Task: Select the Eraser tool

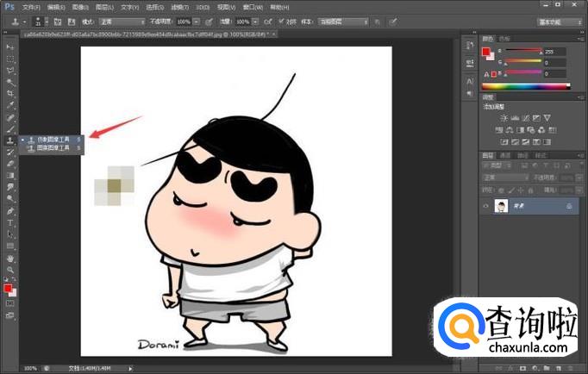Action: click(10, 164)
